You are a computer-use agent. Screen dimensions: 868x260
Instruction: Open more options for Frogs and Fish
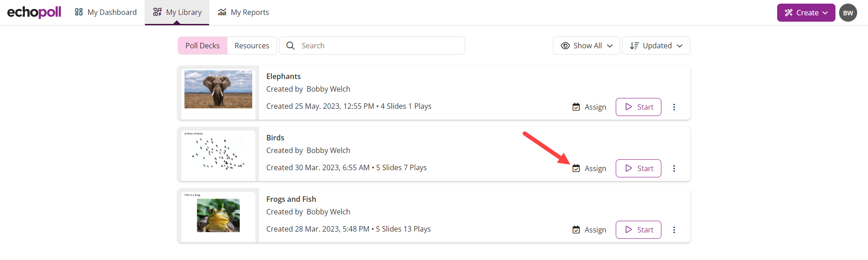[x=674, y=230]
